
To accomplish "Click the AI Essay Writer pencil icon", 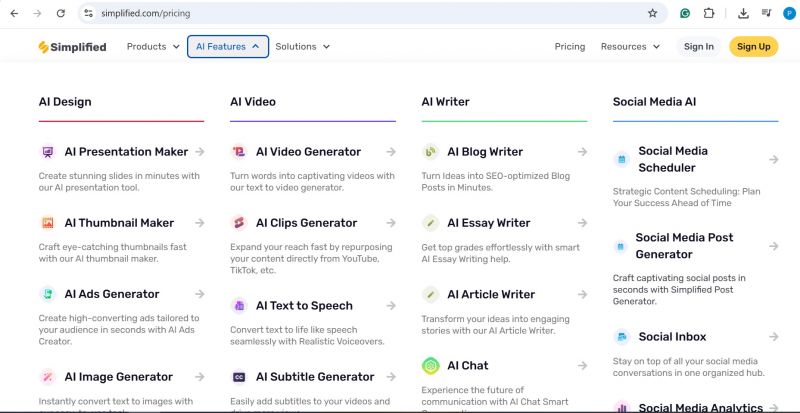I will click(x=431, y=223).
